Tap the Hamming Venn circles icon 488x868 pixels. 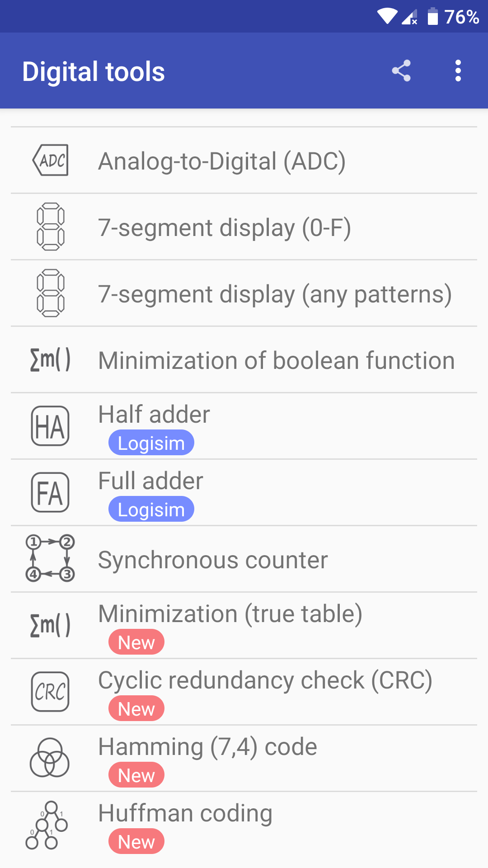50,758
